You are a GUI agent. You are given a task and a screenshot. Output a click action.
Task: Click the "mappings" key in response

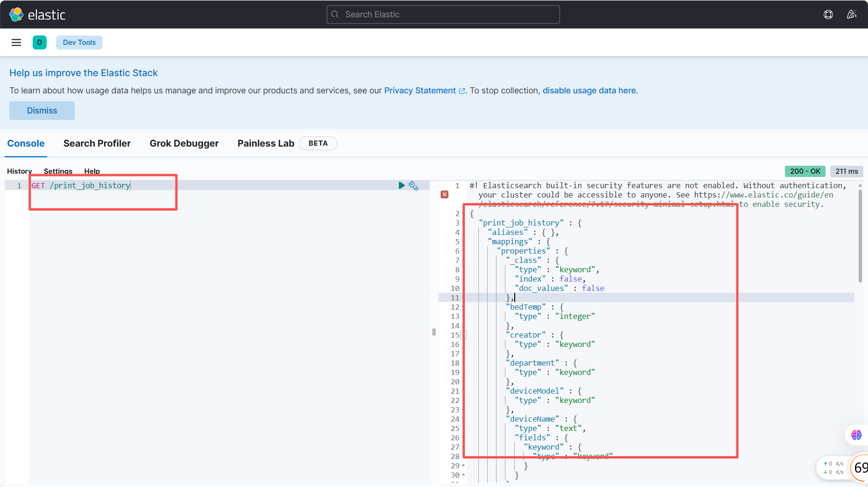[x=510, y=241]
